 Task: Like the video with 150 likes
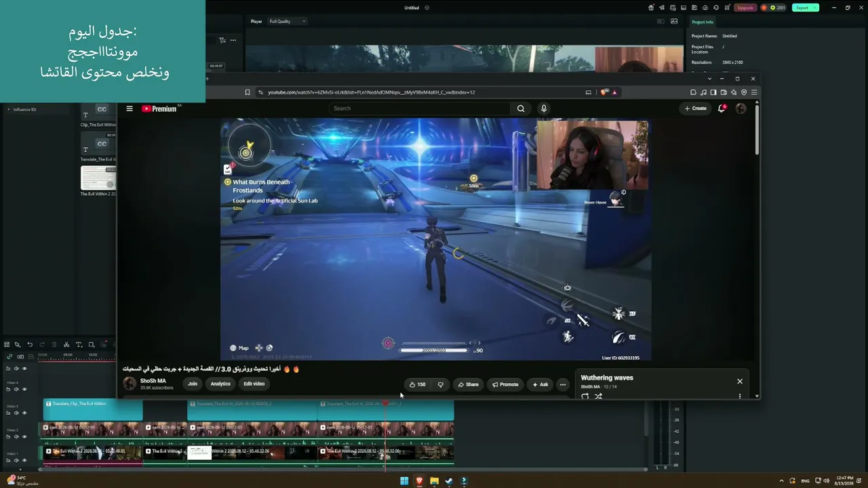pos(417,384)
